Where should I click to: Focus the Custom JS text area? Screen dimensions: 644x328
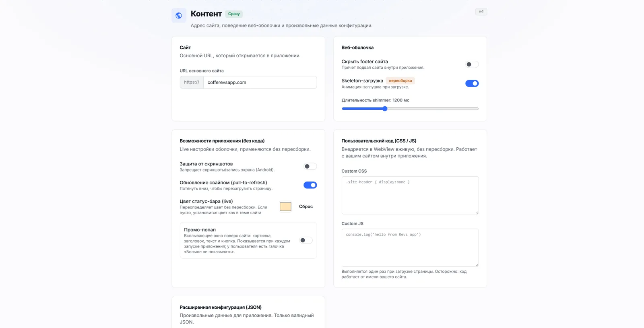[x=410, y=248]
